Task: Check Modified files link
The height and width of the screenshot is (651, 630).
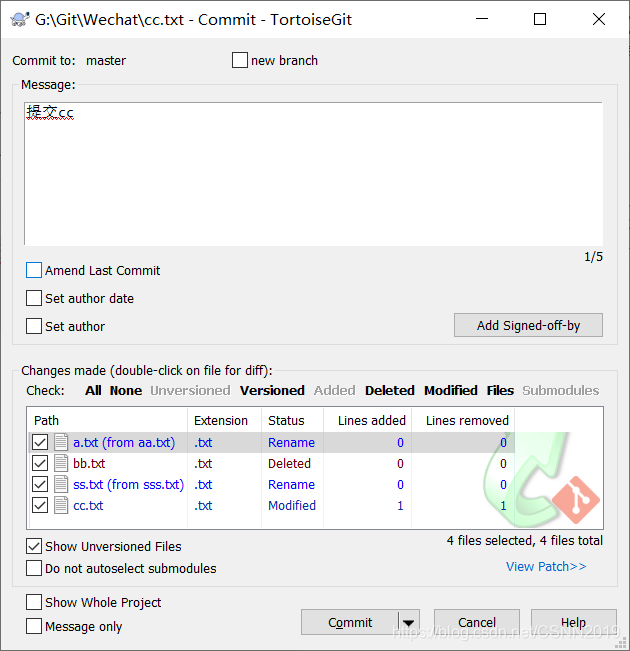Action: pos(451,390)
